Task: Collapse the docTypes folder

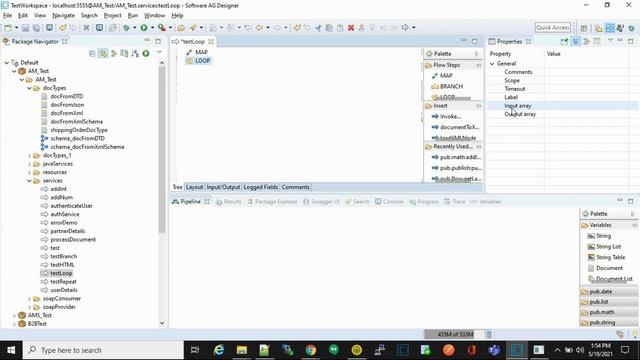Action: [29, 88]
